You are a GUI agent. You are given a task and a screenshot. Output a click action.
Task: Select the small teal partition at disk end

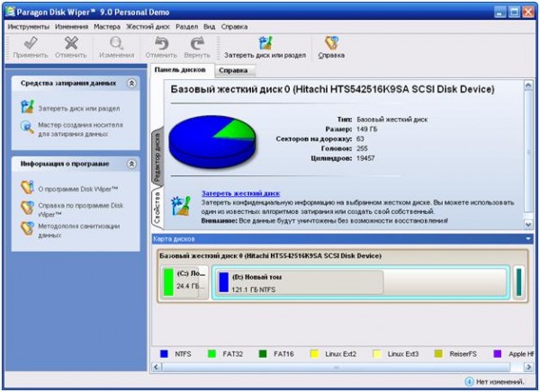(518, 282)
